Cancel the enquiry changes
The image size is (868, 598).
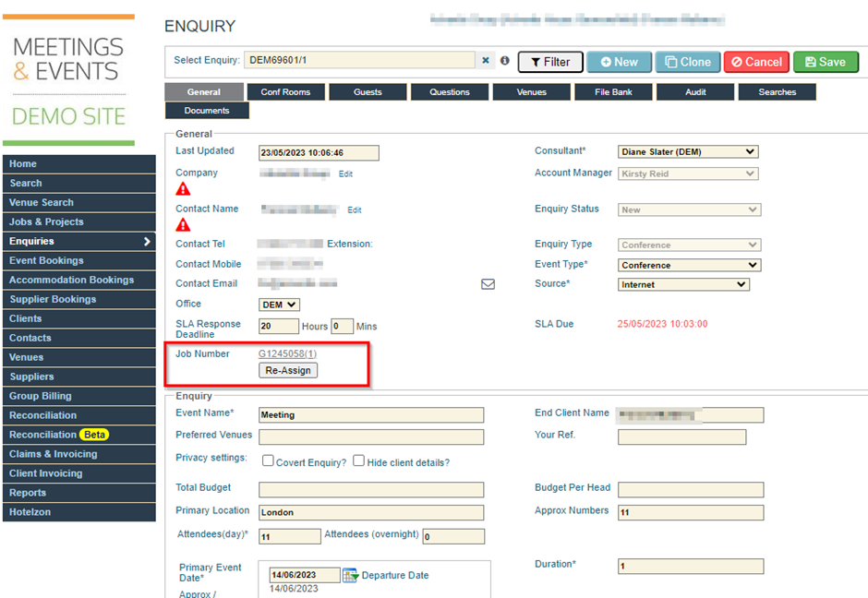(x=756, y=62)
